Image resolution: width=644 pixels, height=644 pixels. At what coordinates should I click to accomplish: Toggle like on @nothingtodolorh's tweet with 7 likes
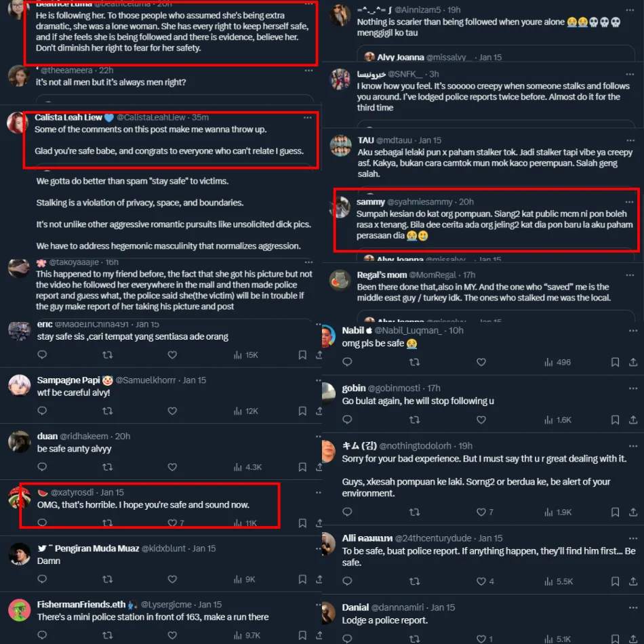point(485,512)
